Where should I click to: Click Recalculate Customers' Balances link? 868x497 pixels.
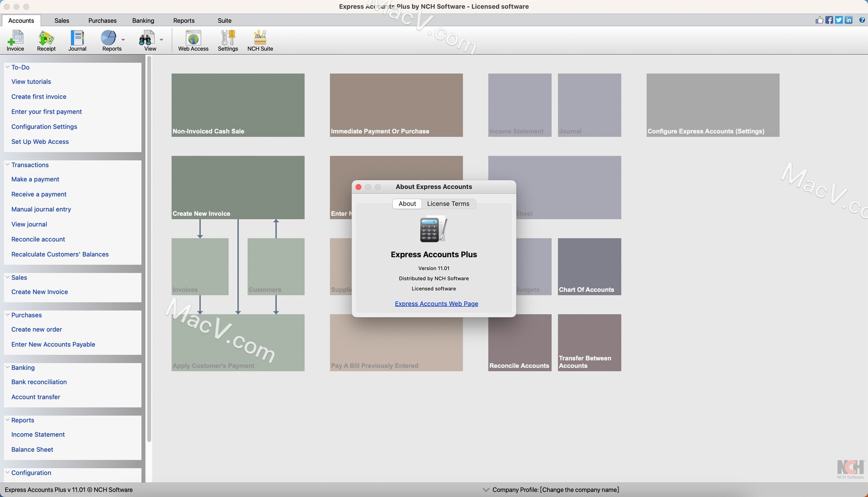pos(60,254)
